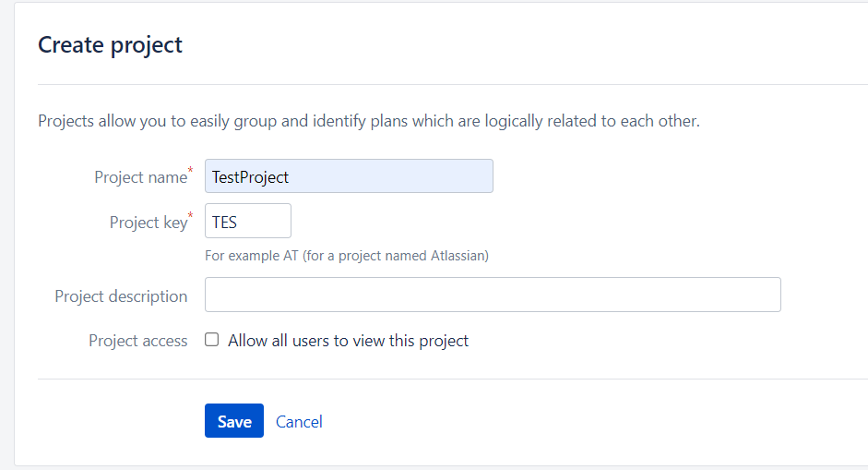Click the red required asterisk beside Project name
868x470 pixels.
[x=190, y=170]
